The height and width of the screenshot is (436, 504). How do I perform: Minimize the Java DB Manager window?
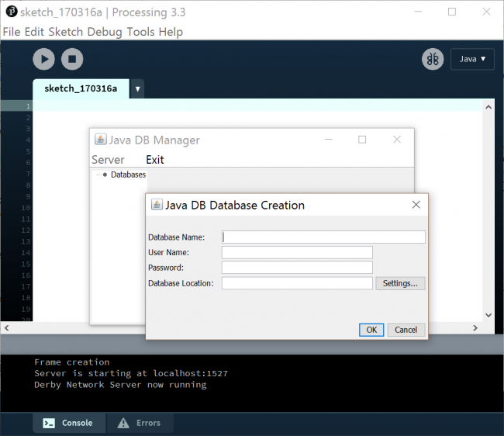(x=329, y=139)
